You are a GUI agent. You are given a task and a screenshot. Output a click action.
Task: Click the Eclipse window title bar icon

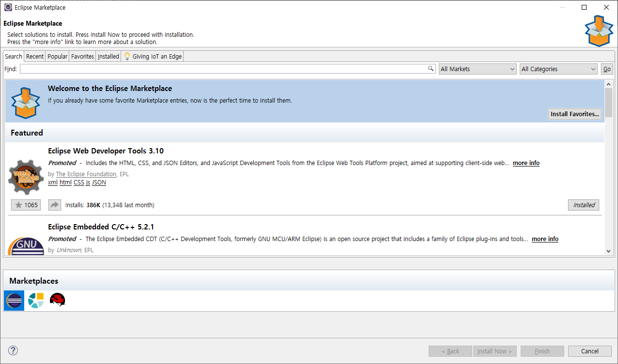click(x=8, y=7)
